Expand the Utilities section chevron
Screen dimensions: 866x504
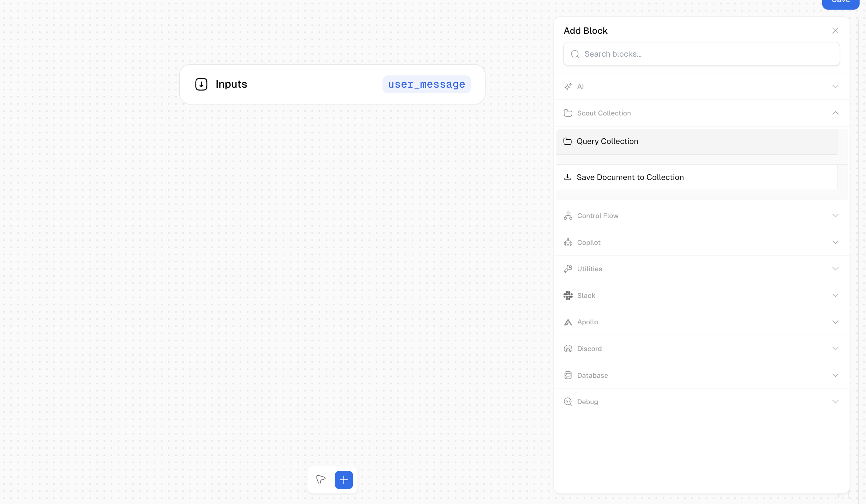[x=835, y=269]
